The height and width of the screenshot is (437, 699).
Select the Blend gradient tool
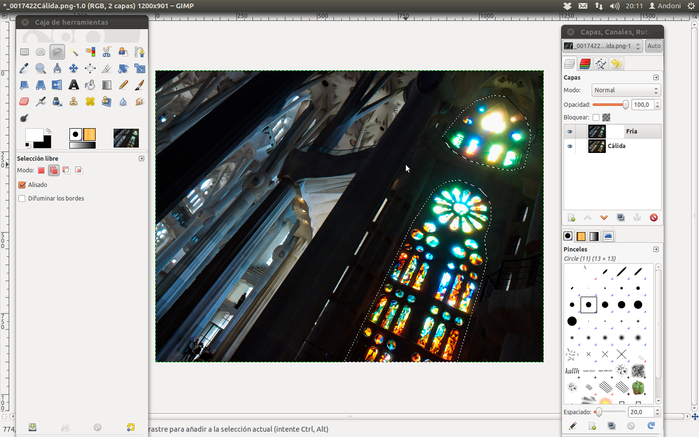coord(107,85)
